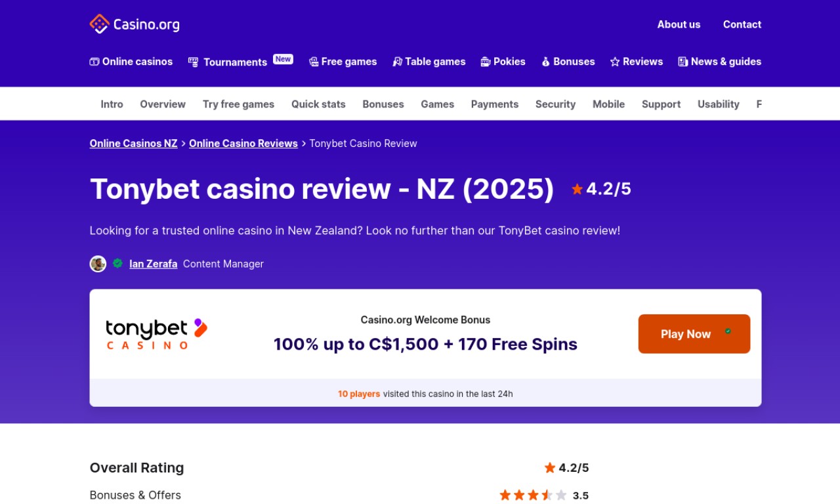Jump to the Payments section
Viewport: 840px width, 504px height.
[x=494, y=104]
